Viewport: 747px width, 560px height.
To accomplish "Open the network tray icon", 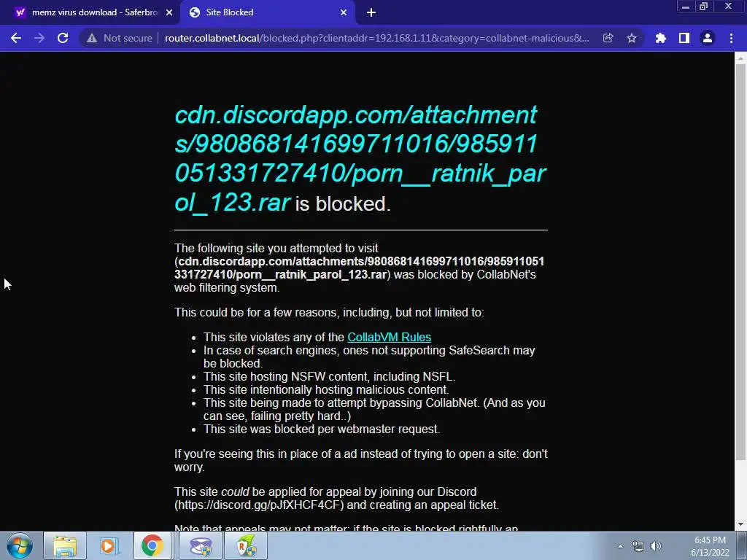I will point(638,546).
